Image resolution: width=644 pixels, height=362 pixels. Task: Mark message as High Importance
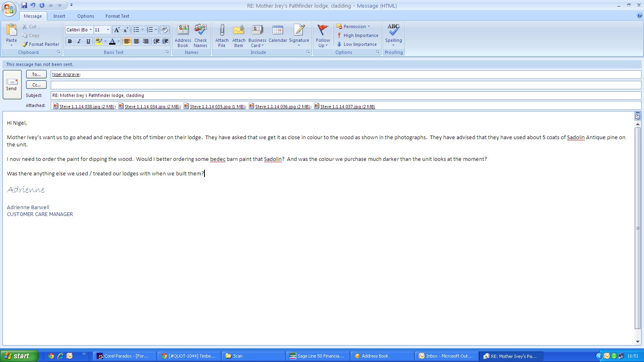tap(357, 35)
